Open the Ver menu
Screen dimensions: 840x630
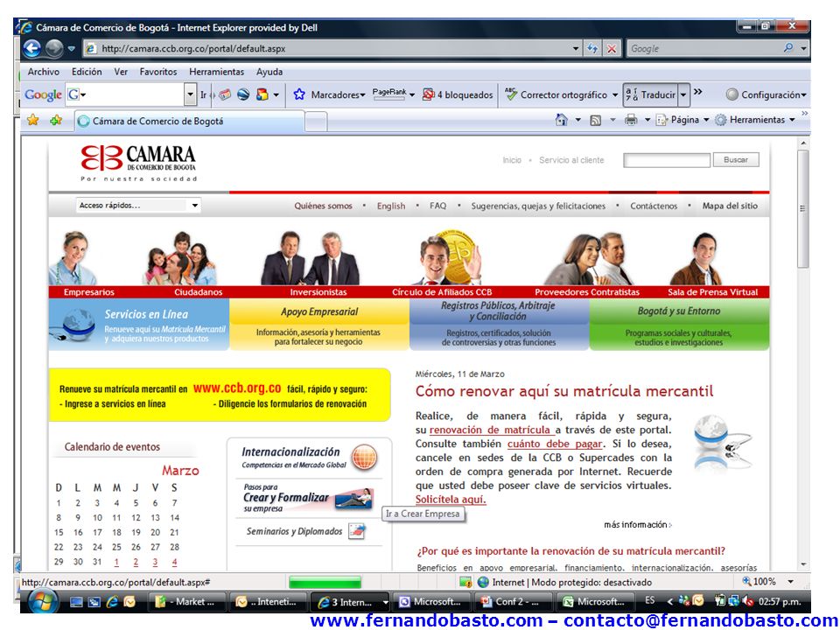coord(121,72)
